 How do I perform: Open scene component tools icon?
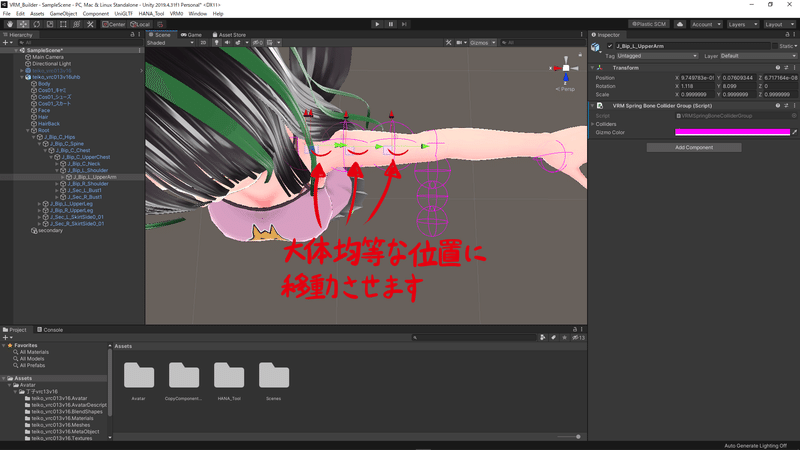pyautogui.click(x=448, y=43)
